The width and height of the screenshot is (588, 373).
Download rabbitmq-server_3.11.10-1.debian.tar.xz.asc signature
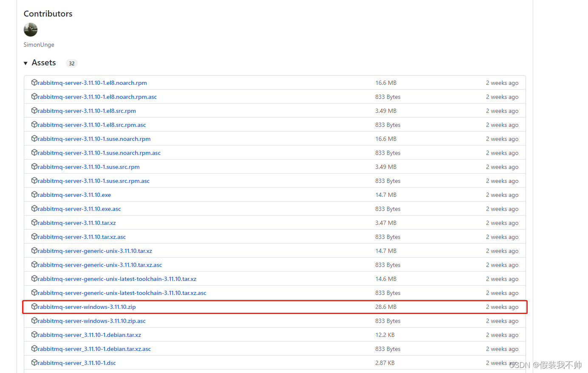94,349
